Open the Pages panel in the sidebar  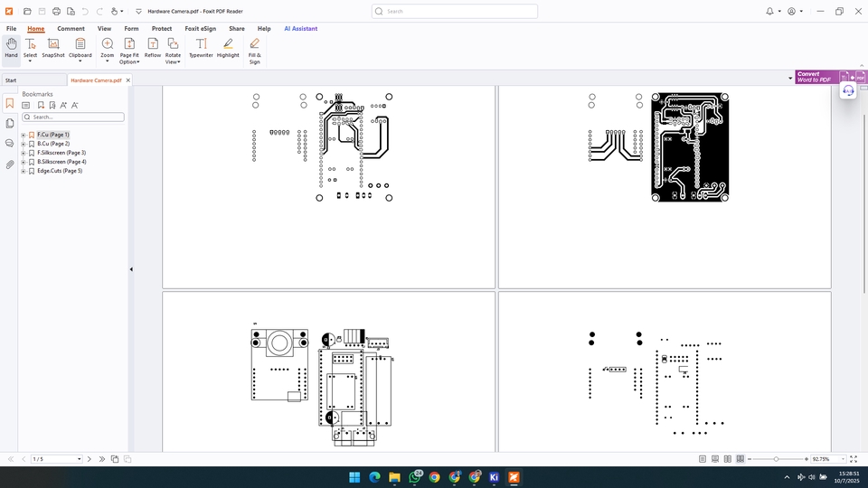[x=9, y=123]
